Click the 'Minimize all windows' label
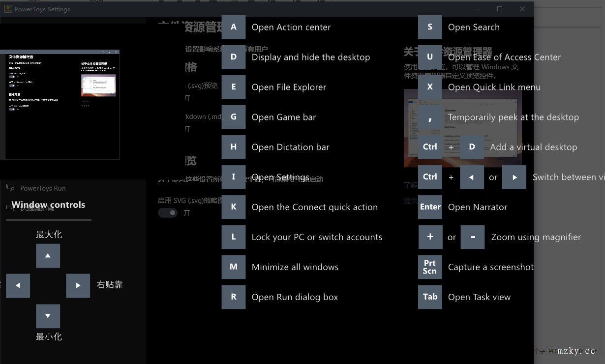This screenshot has width=605, height=364. click(295, 267)
